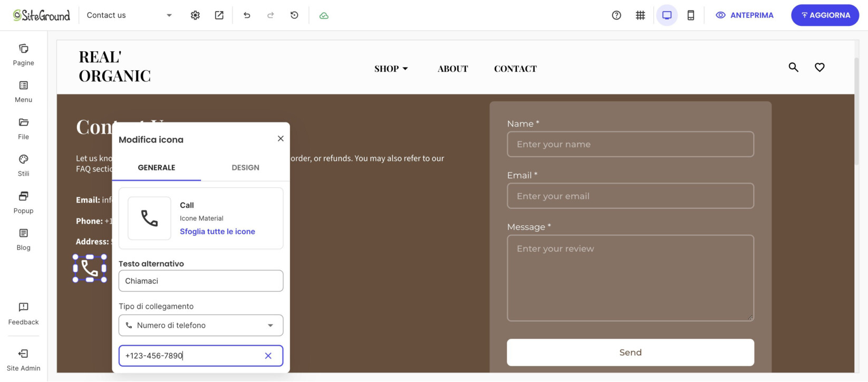Open the help question mark icon
Viewport: 868px width, 382px height.
(x=616, y=15)
